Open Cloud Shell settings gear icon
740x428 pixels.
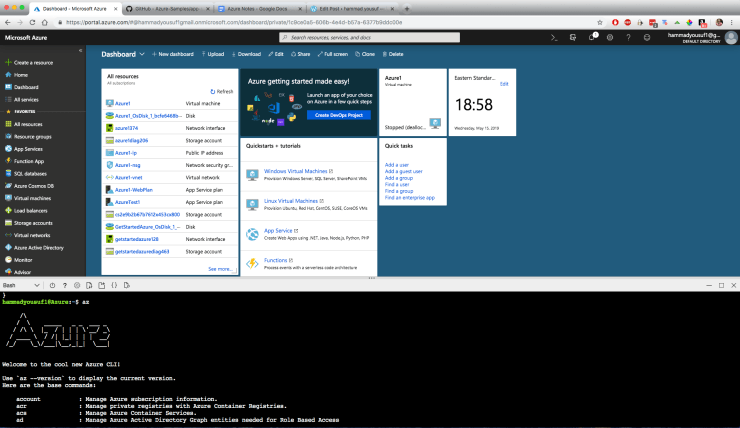79,285
